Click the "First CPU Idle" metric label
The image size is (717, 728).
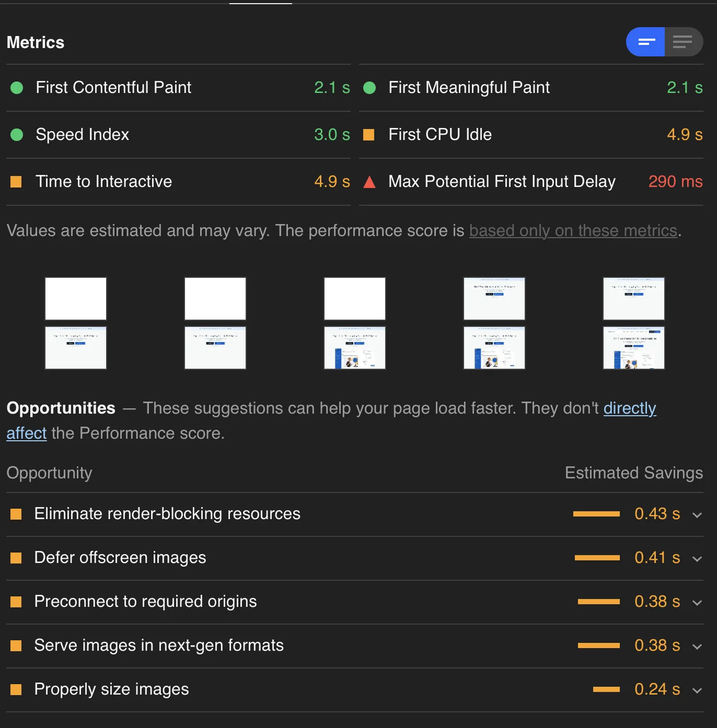pos(440,135)
